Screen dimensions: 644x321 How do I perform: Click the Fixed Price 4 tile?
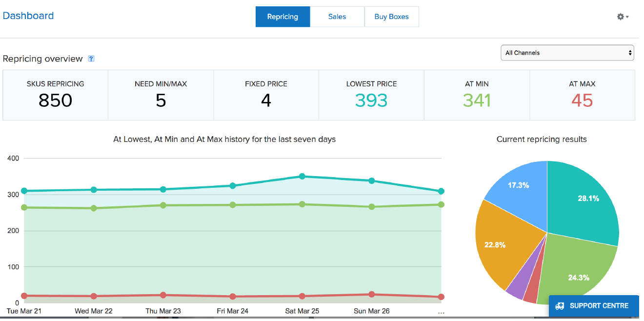point(266,95)
